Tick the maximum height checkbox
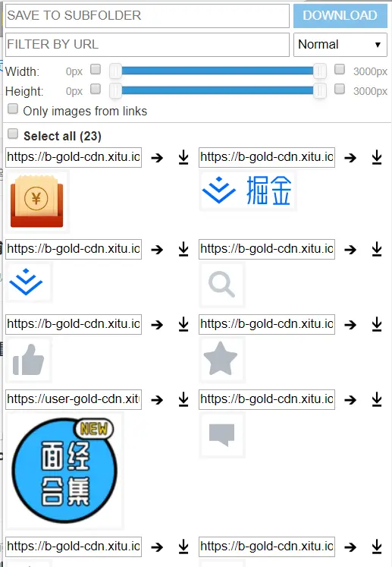This screenshot has height=567, width=392. (x=340, y=89)
